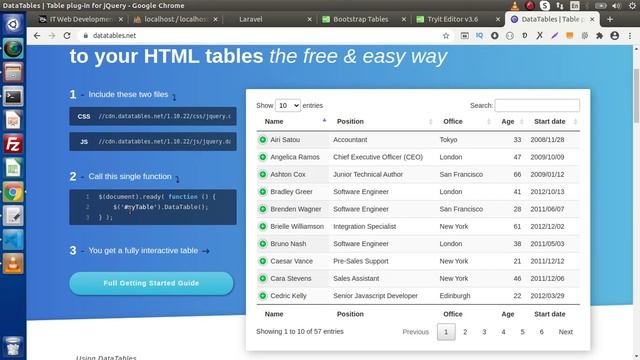Screen dimensions: 640x360
Task: Expand the Angelica Ramos row details
Action: coord(262,157)
